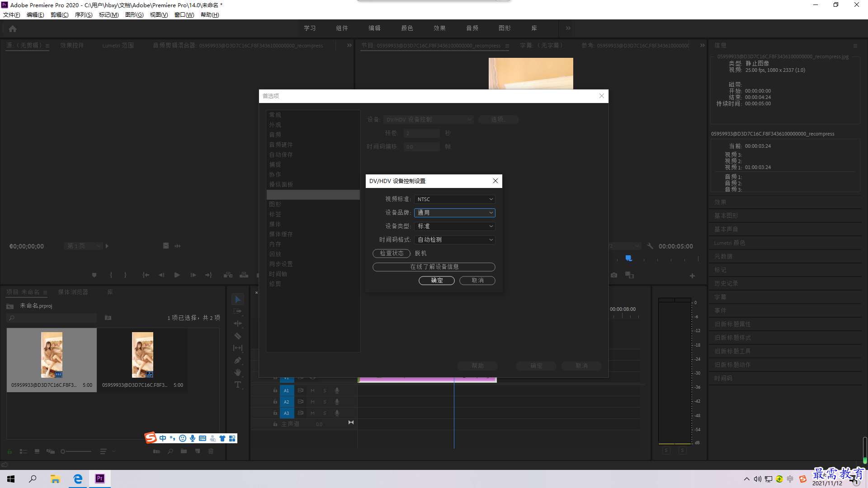Image resolution: width=868 pixels, height=488 pixels.
Task: Click Export Frame camera icon in program monitor
Action: pos(614,275)
